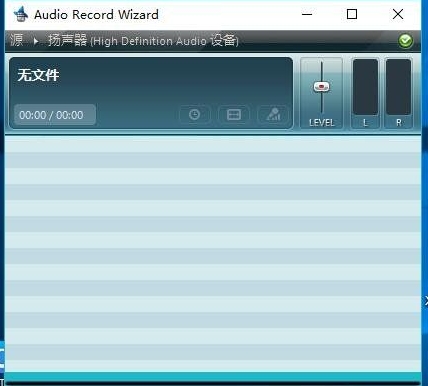Click the L channel level meter
Screen dimensions: 428x386
click(365, 87)
